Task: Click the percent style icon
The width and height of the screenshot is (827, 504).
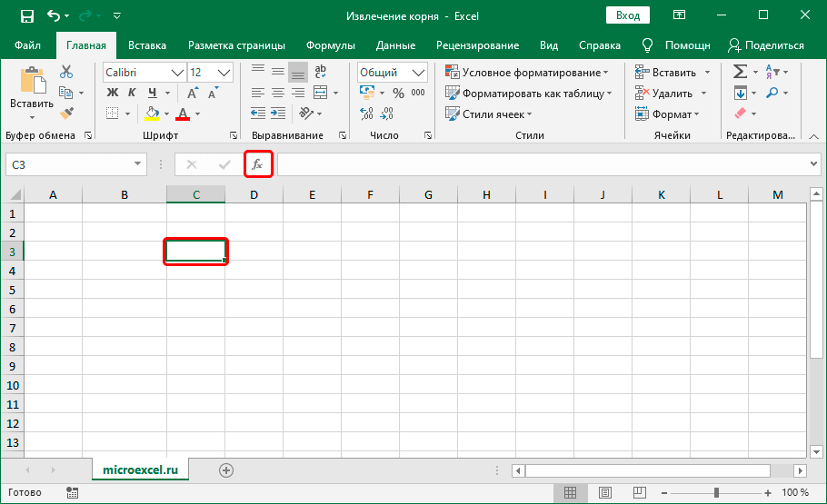Action: click(x=398, y=93)
